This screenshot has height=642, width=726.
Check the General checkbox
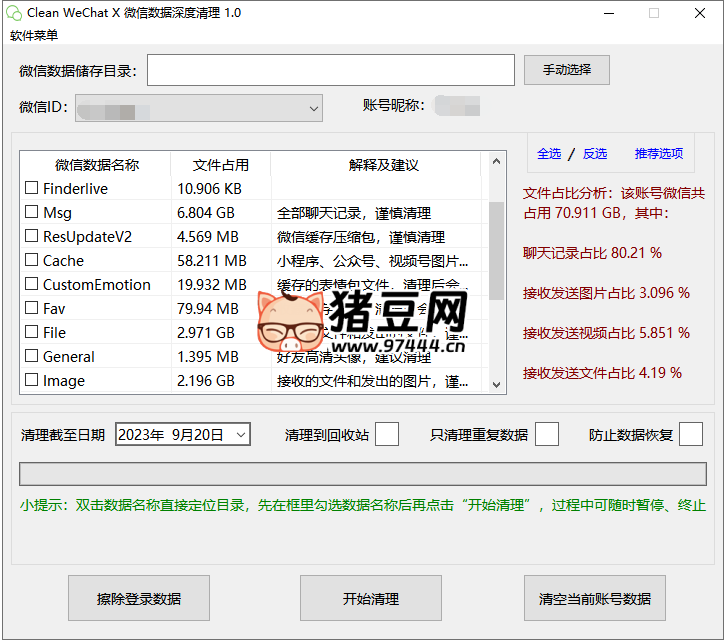(31, 356)
